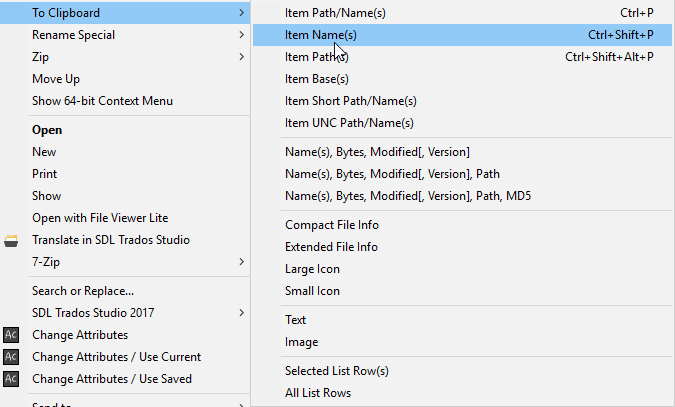Expand the To Clipboard submenu arrow

pos(242,13)
